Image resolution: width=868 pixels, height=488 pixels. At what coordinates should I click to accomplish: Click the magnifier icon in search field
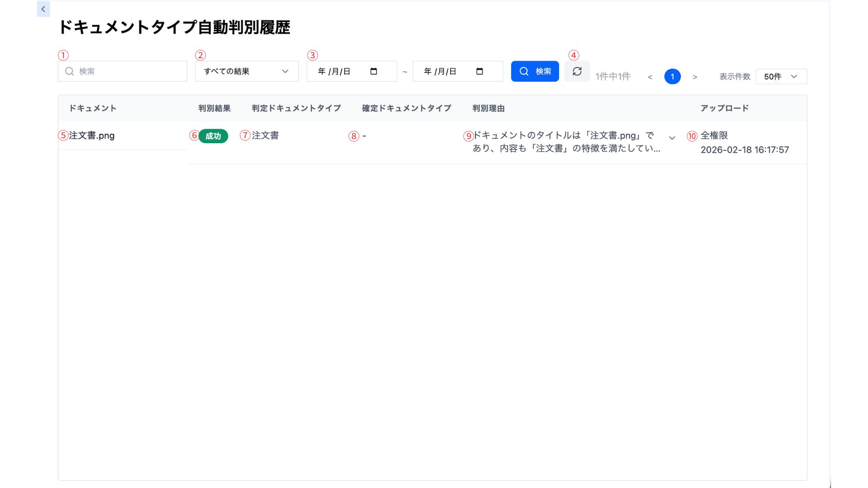click(69, 71)
